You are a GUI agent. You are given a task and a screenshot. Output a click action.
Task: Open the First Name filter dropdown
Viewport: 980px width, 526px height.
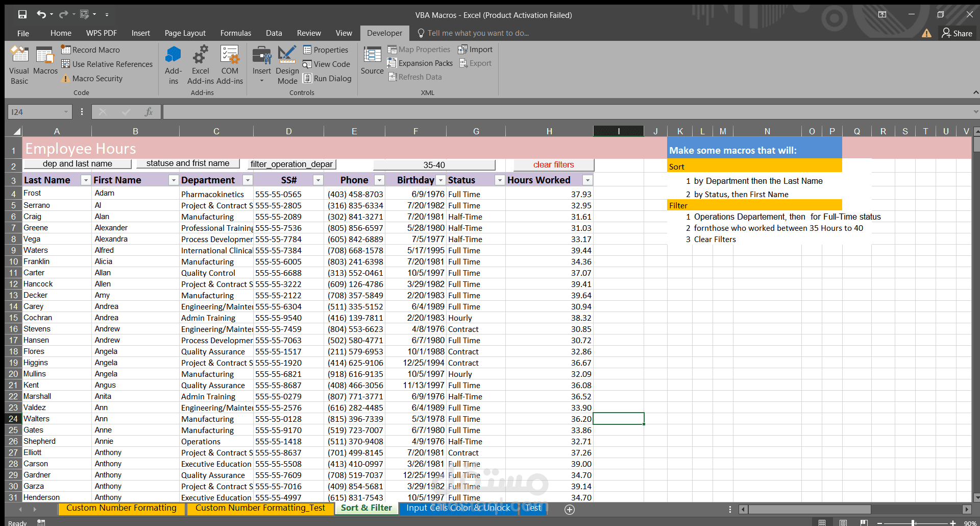(x=174, y=180)
